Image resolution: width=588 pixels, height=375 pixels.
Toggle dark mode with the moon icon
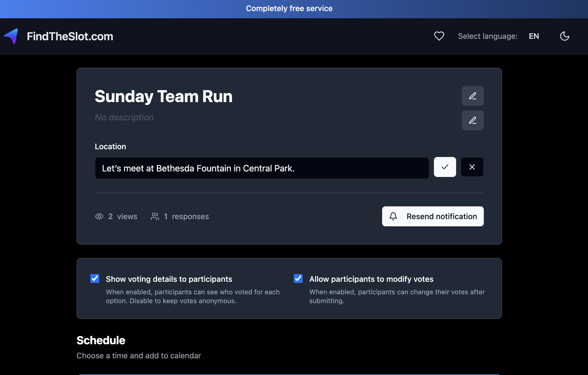[x=564, y=36]
